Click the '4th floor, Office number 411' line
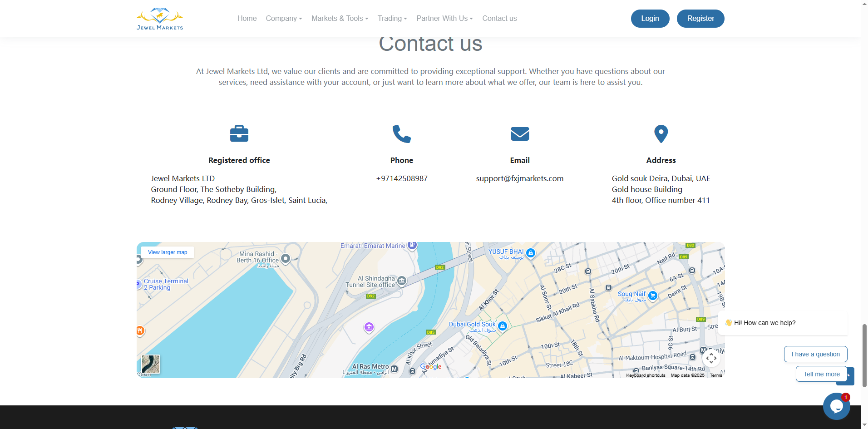Viewport: 868px width, 429px height. click(661, 200)
